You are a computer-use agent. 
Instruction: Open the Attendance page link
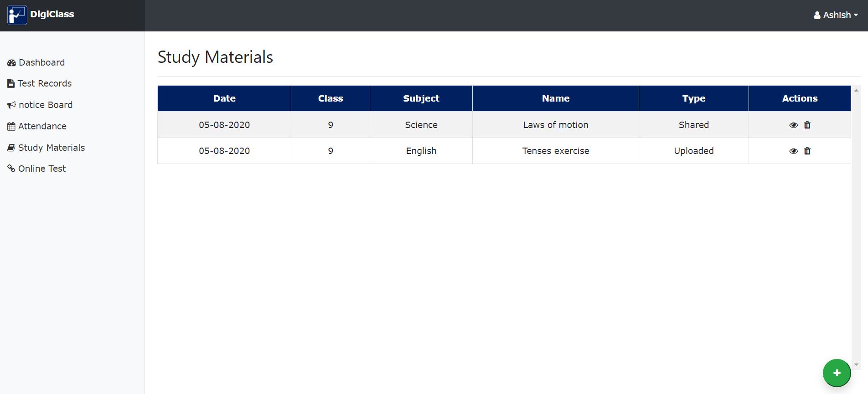click(42, 126)
